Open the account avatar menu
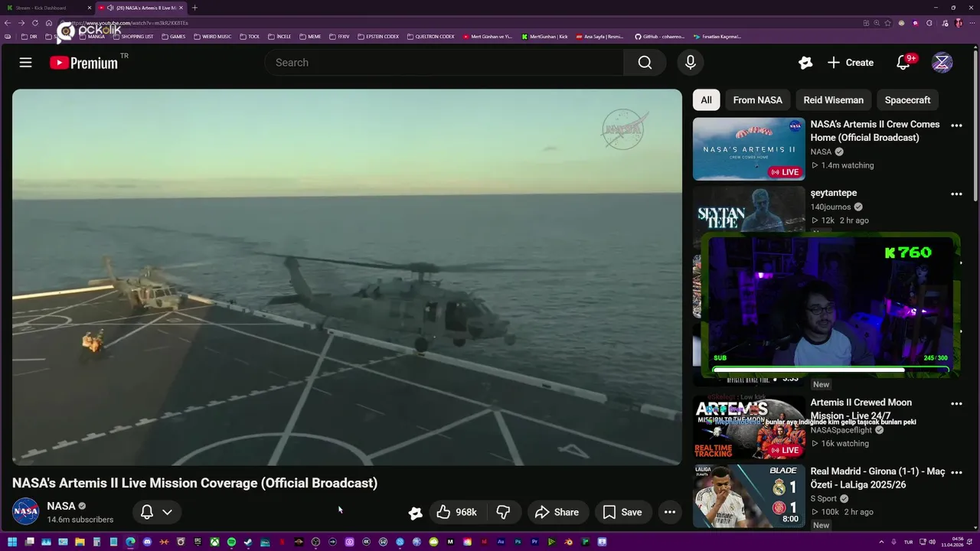980x551 pixels. pyautogui.click(x=942, y=63)
